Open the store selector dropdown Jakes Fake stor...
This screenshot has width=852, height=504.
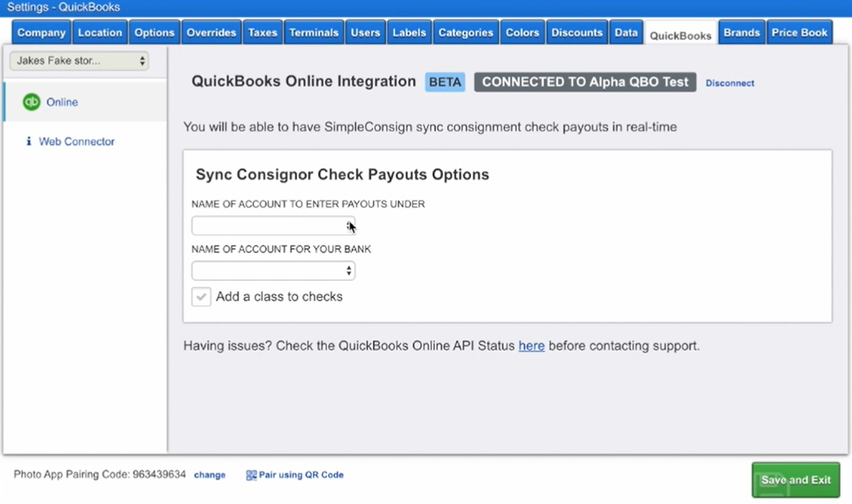click(80, 60)
